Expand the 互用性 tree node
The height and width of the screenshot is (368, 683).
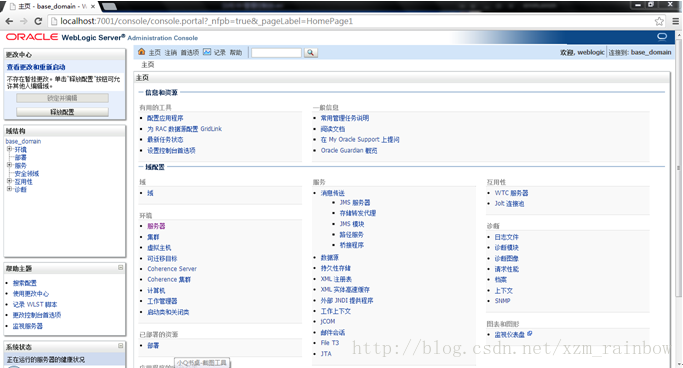pos(9,181)
